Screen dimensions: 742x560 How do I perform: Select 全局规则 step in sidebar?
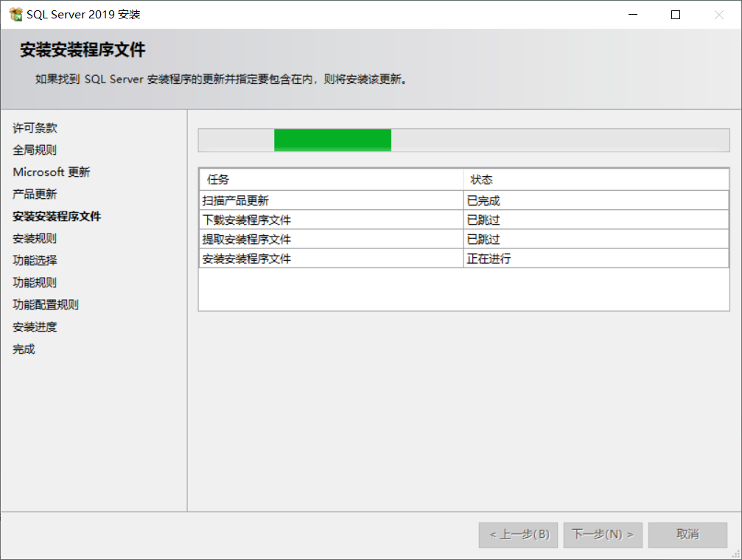pyautogui.click(x=35, y=150)
